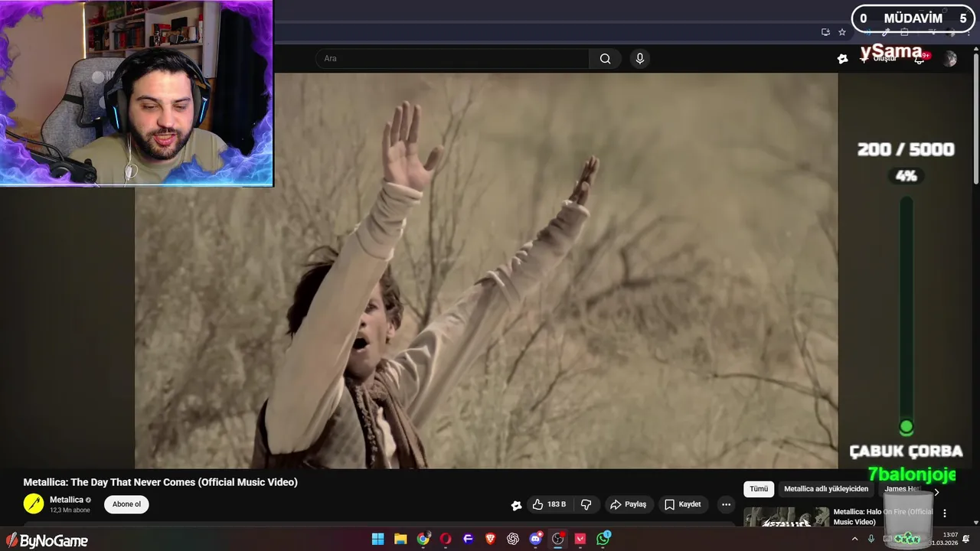Expand hidden system tray icons
Image resolution: width=980 pixels, height=551 pixels.
coord(854,539)
